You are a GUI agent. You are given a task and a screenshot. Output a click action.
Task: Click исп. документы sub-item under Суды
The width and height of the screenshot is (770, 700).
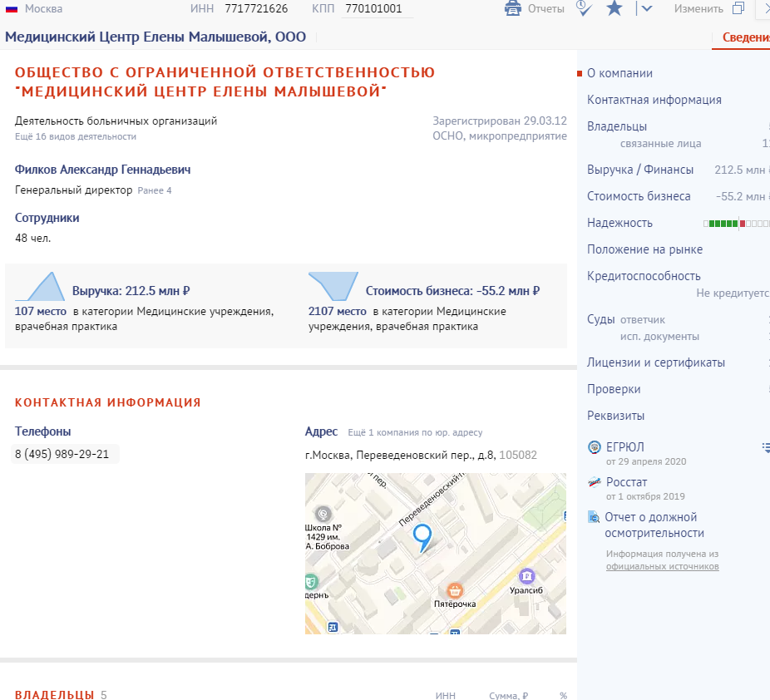(659, 336)
